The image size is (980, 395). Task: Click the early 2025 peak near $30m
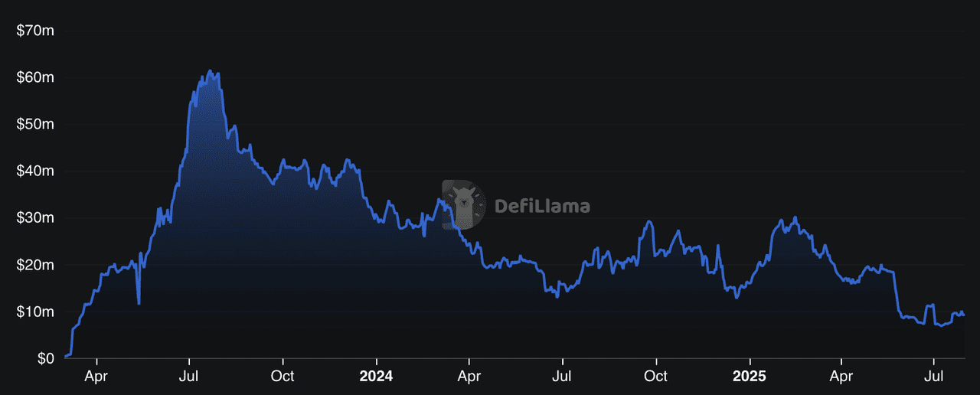point(795,217)
